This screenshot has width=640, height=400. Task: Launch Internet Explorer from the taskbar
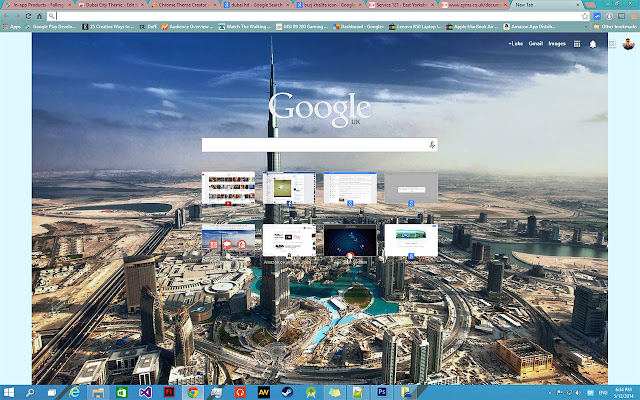(x=74, y=393)
